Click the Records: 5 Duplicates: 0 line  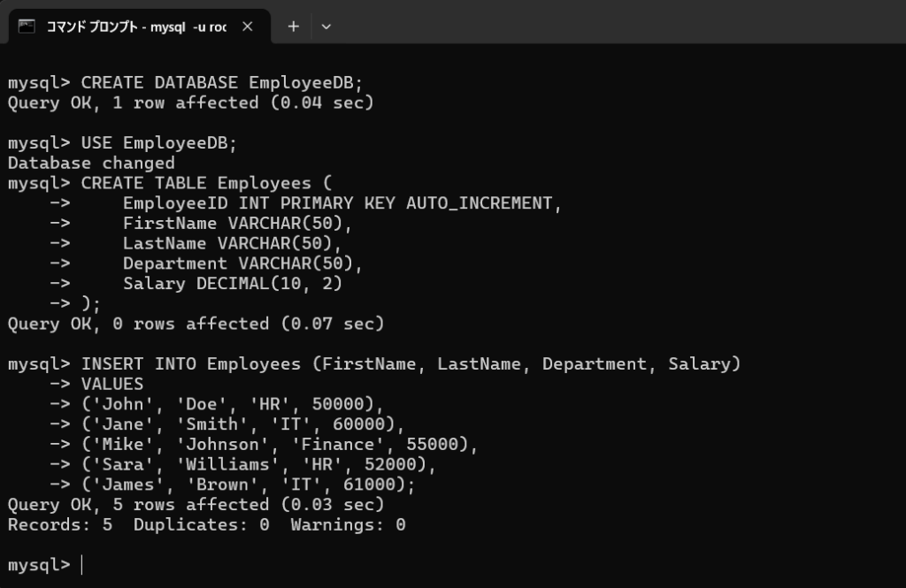[206, 524]
